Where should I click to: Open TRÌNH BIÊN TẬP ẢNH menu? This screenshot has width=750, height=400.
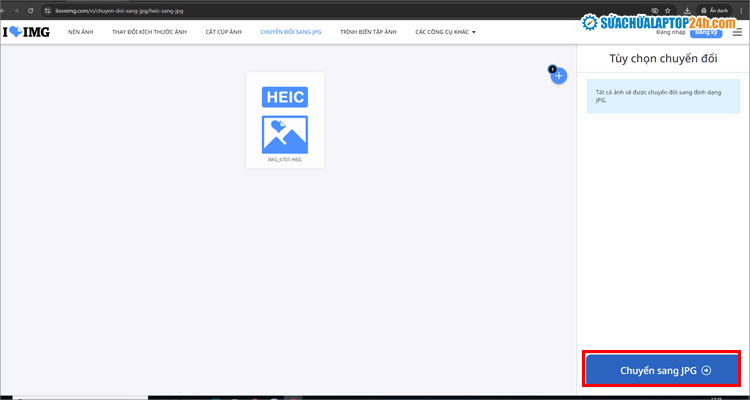pos(368,32)
